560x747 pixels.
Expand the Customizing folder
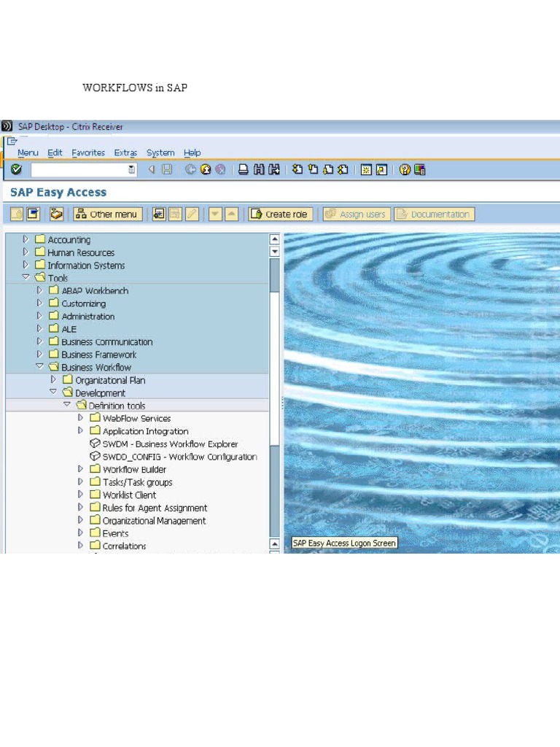[x=39, y=303]
